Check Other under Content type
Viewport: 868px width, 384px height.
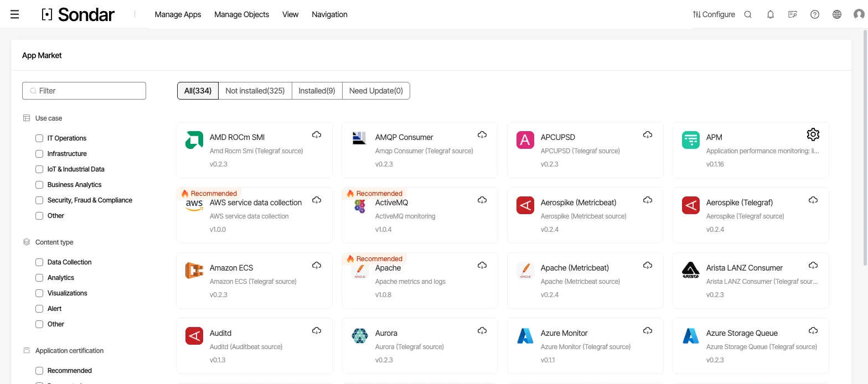pos(39,324)
